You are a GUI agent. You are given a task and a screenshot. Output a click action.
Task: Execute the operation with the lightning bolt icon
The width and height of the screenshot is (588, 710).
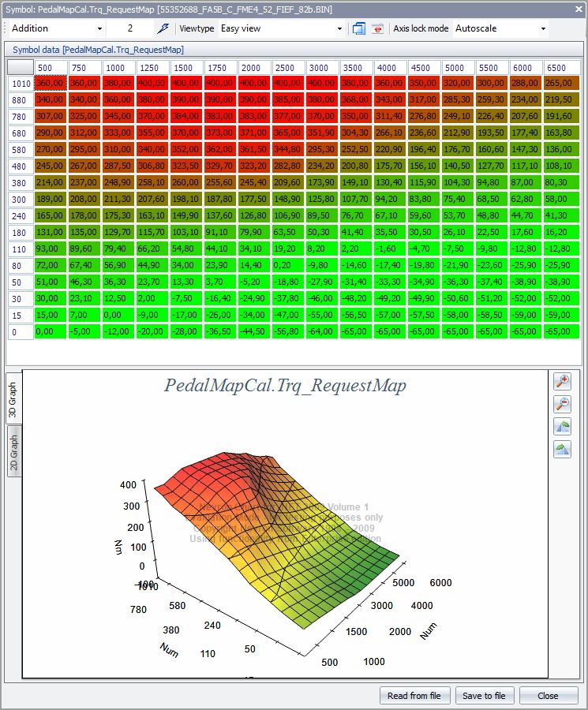click(x=163, y=28)
